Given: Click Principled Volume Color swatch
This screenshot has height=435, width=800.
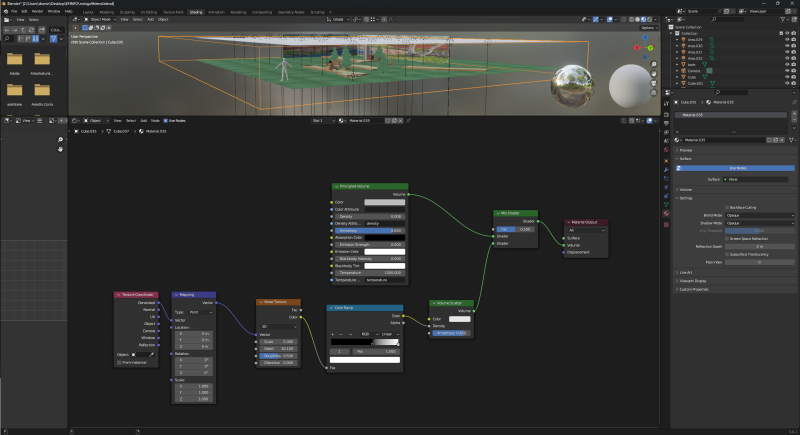Looking at the screenshot, I should [x=385, y=202].
